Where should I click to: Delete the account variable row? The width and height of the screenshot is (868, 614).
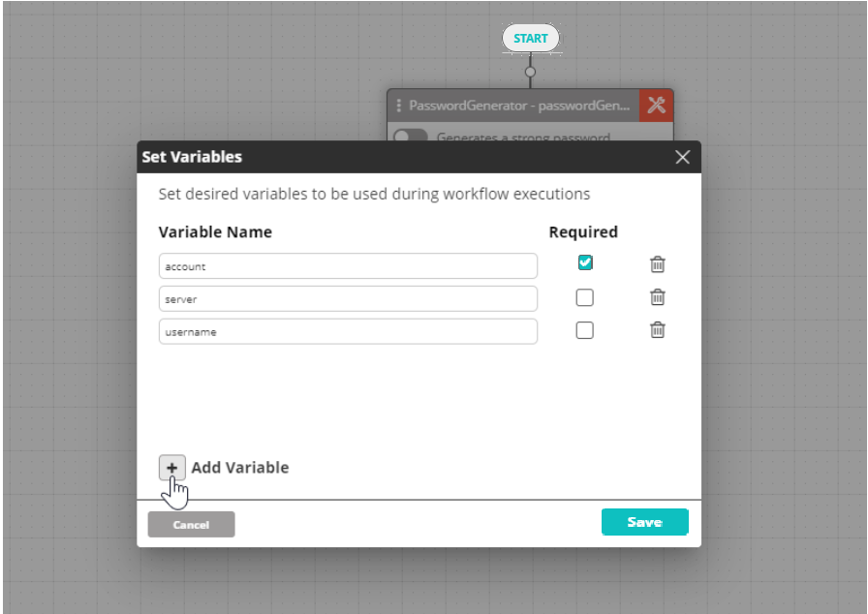point(657,264)
